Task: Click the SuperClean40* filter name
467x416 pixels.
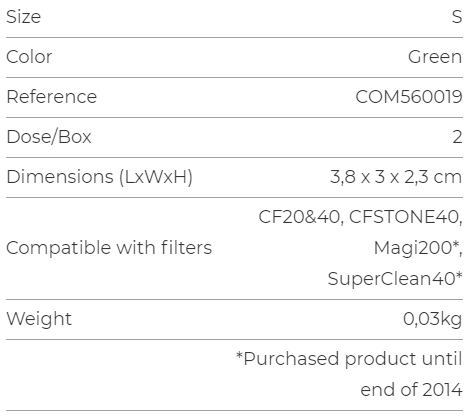Action: coord(395,278)
